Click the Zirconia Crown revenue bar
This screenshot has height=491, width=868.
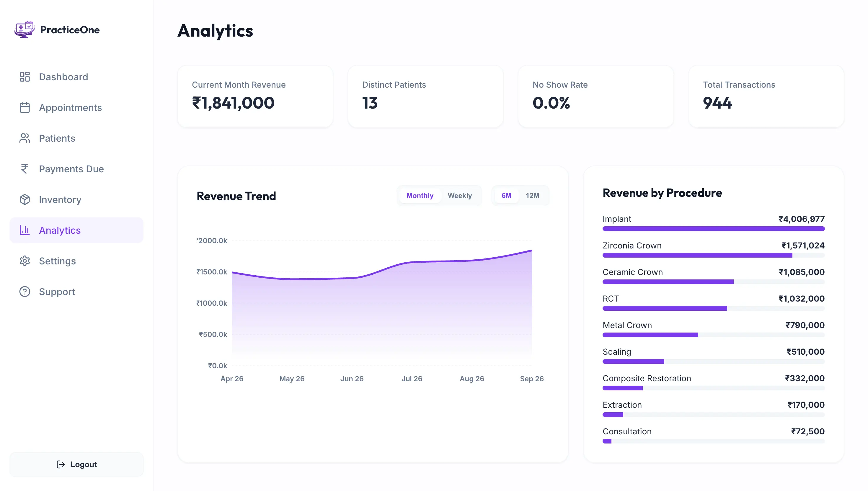[714, 256]
